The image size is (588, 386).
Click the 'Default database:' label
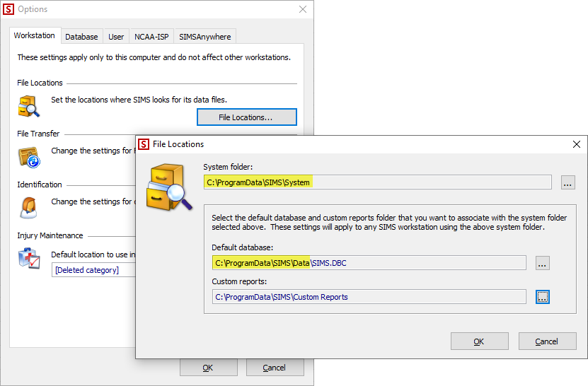pos(242,247)
